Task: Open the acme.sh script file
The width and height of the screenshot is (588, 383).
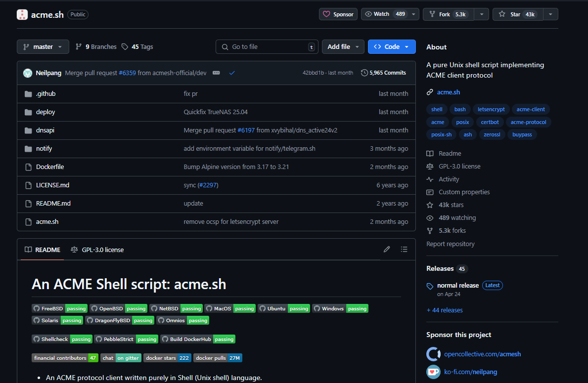Action: click(x=47, y=222)
